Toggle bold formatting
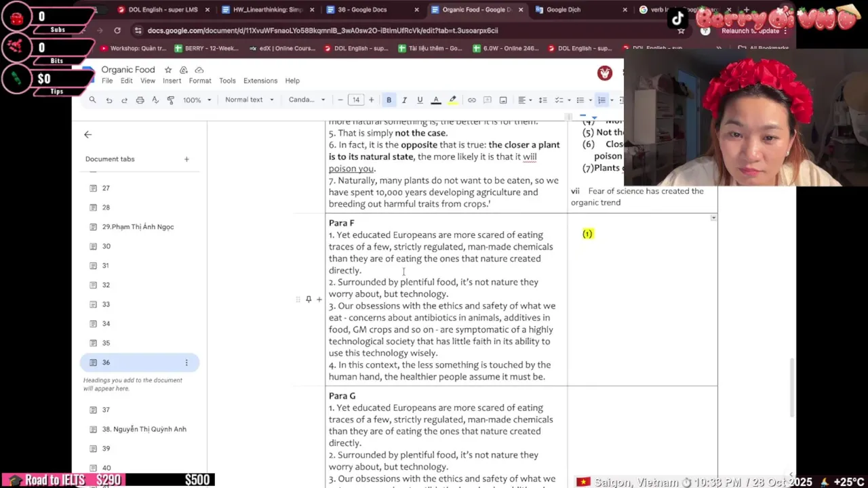This screenshot has height=488, width=868. [x=389, y=100]
